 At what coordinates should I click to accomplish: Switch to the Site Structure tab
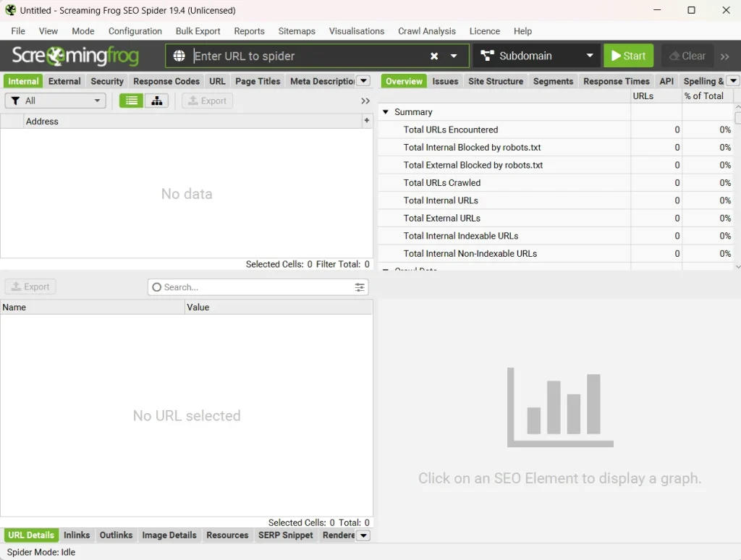tap(496, 81)
